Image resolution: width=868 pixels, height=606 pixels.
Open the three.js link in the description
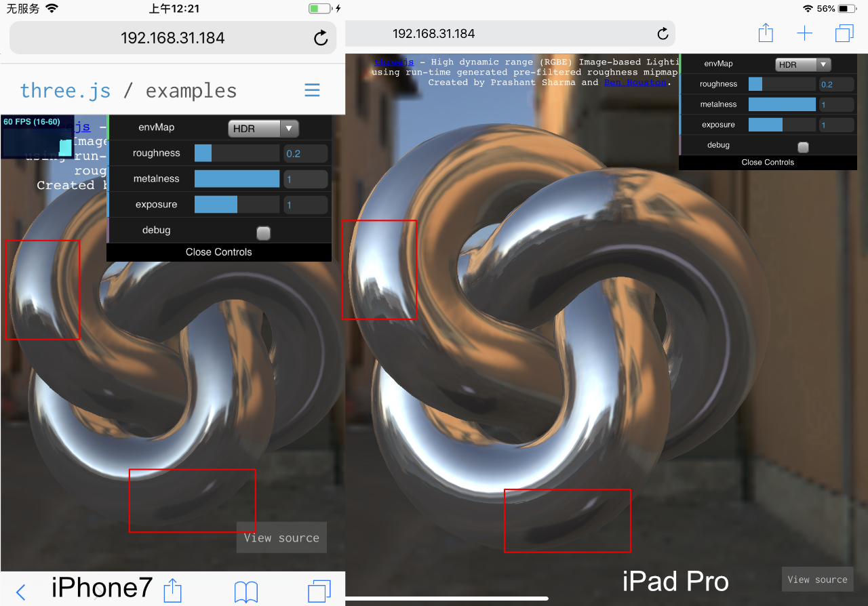[395, 62]
